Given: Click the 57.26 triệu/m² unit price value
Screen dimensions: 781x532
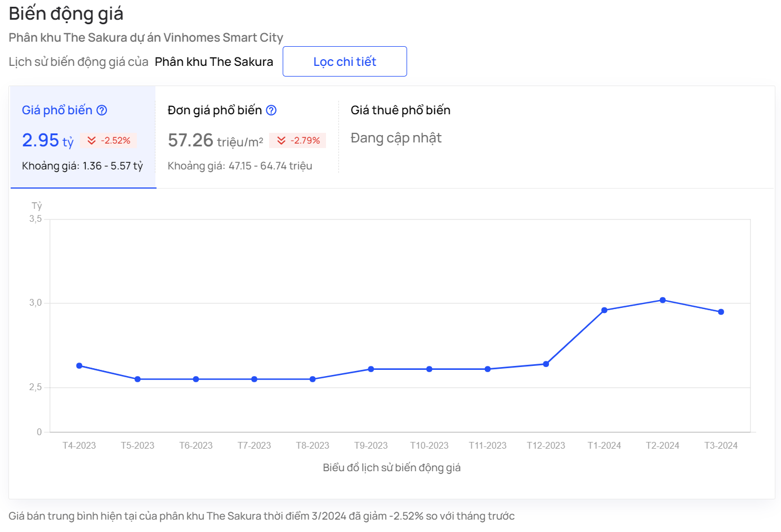Looking at the screenshot, I should point(216,140).
